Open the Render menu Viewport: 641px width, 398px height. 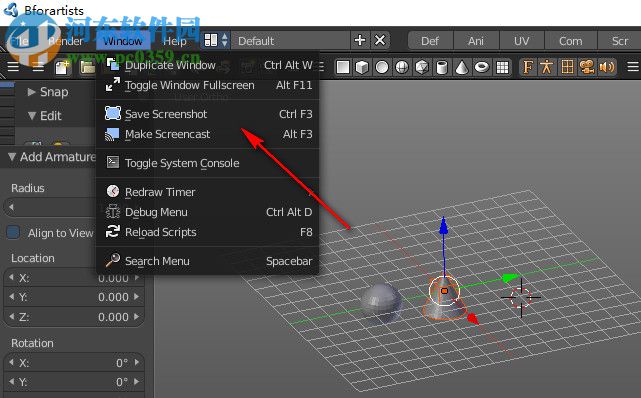65,41
